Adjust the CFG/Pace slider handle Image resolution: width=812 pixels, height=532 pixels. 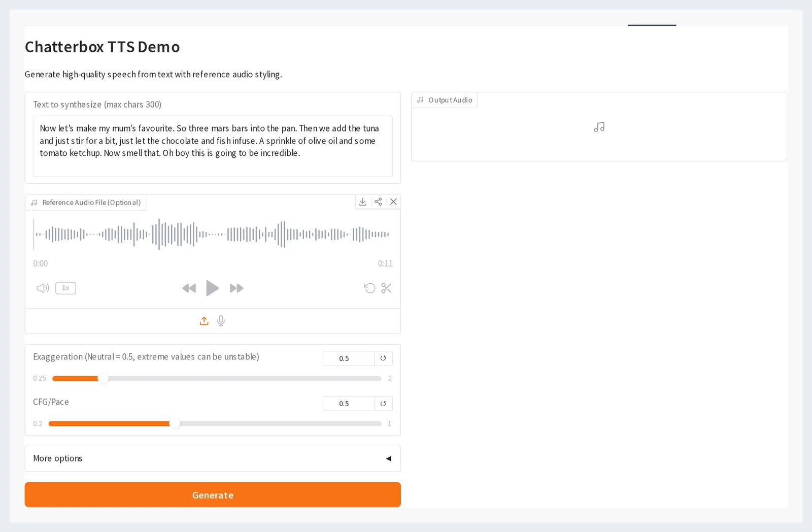(175, 423)
